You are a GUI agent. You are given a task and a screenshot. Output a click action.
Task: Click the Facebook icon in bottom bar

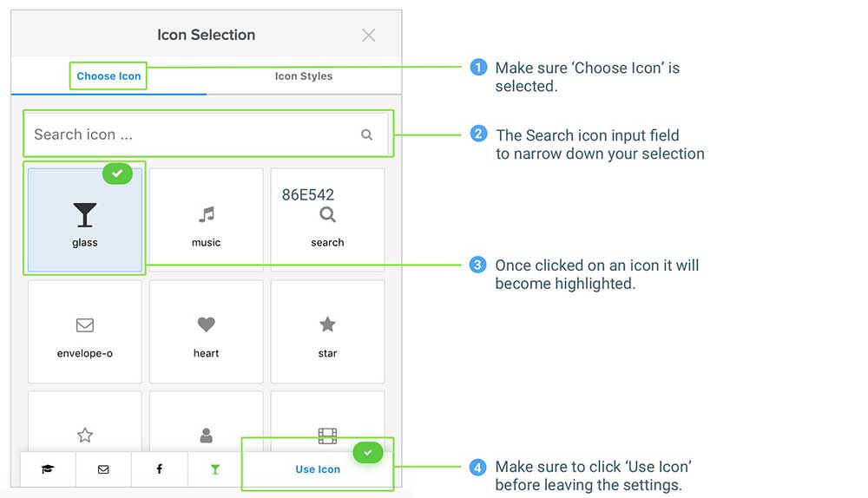click(x=159, y=469)
